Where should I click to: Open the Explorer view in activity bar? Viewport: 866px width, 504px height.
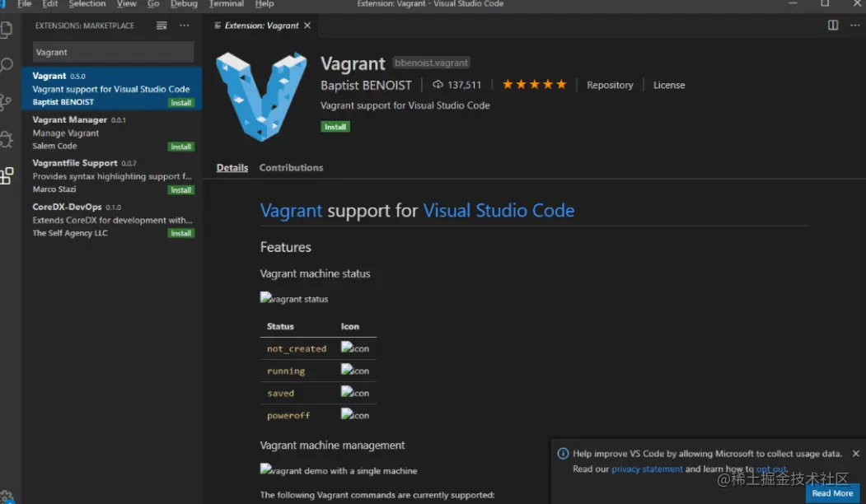(x=7, y=30)
